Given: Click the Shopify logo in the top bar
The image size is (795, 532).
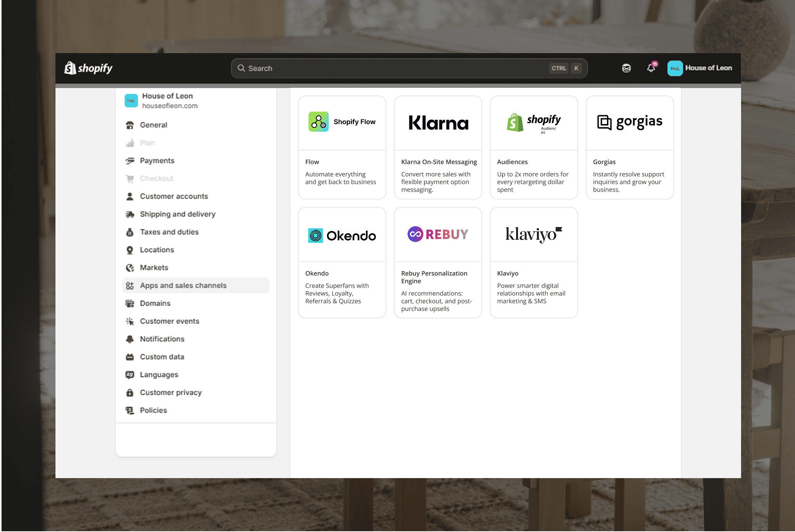Looking at the screenshot, I should pos(88,68).
